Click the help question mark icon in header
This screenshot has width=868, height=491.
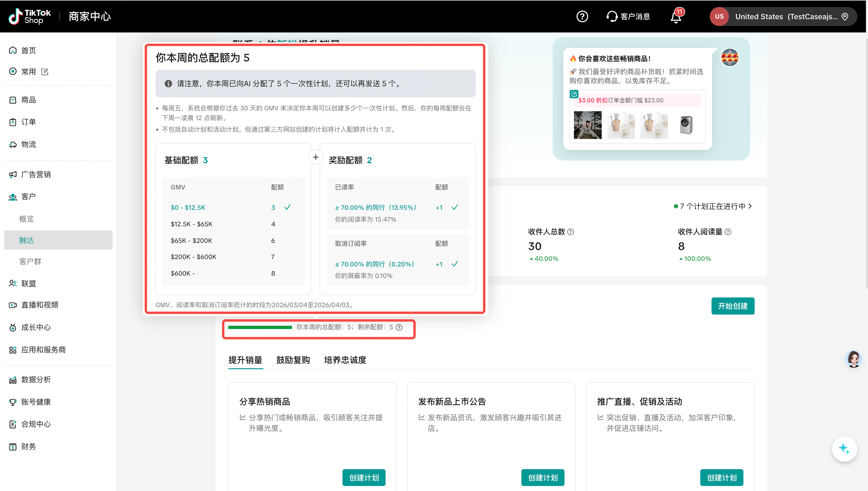click(582, 17)
